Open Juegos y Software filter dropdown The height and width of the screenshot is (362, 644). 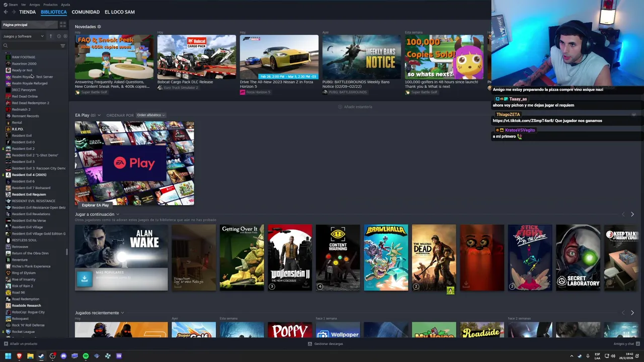(23, 36)
